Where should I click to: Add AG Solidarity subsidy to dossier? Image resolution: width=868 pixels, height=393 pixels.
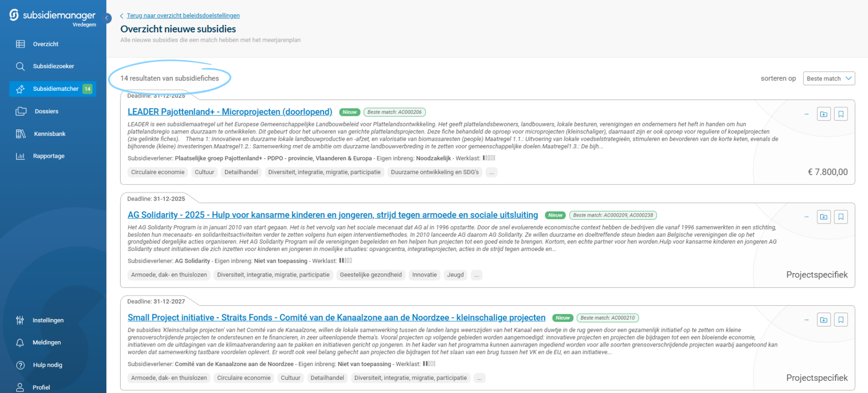click(x=823, y=217)
